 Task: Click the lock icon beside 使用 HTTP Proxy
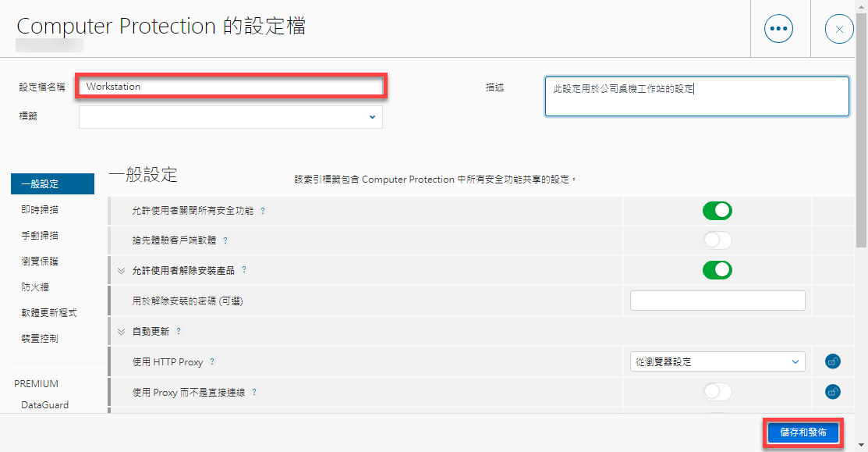pos(832,361)
